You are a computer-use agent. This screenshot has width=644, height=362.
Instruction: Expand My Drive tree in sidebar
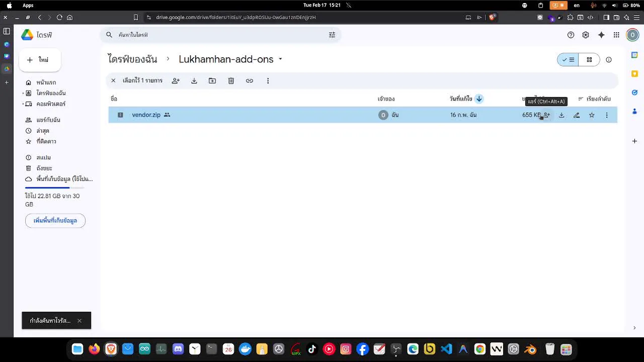coord(23,93)
